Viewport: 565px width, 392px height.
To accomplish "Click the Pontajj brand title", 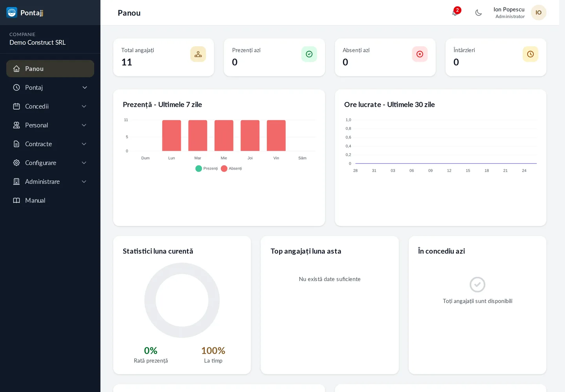I will click(x=32, y=13).
